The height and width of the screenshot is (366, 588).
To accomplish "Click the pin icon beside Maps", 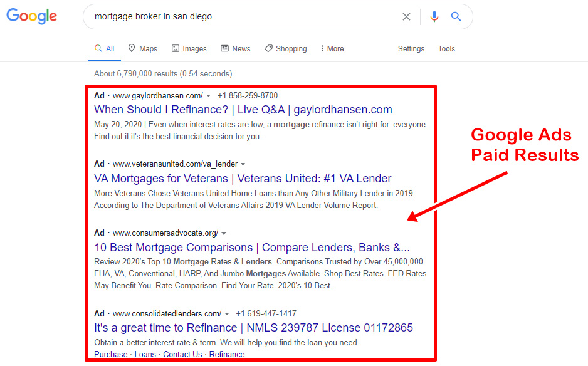I will [132, 48].
